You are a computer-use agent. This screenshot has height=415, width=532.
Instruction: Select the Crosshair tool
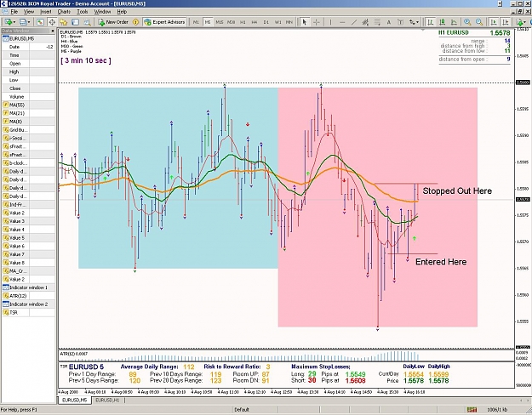click(x=316, y=22)
